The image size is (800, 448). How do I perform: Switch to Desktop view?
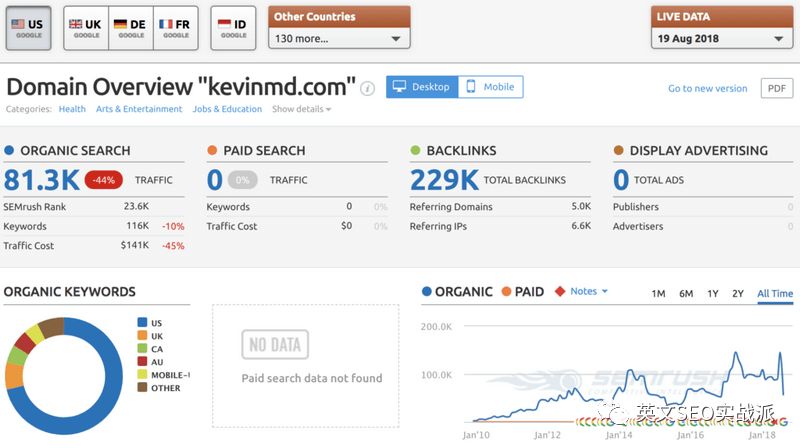coord(422,87)
